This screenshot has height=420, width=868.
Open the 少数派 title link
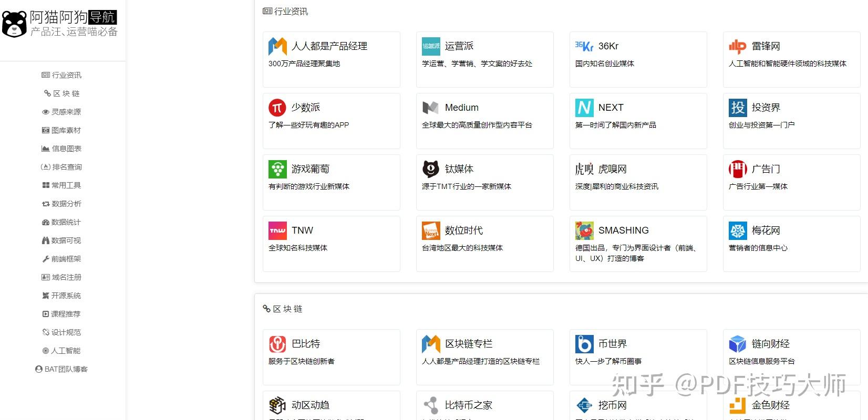click(x=306, y=108)
